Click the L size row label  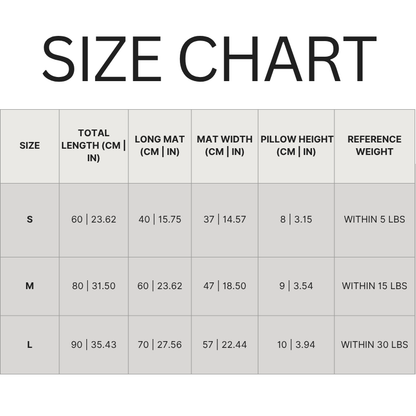[30, 345]
